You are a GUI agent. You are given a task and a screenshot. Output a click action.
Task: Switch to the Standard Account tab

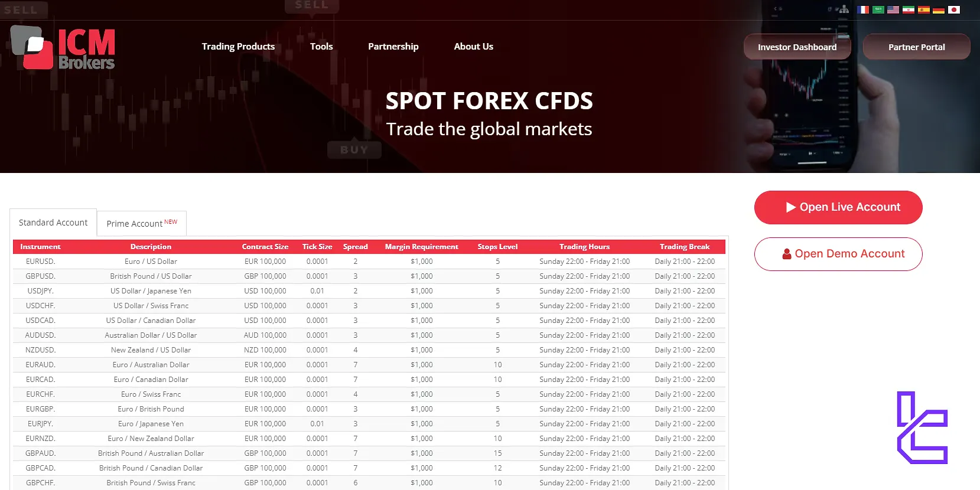(x=53, y=223)
